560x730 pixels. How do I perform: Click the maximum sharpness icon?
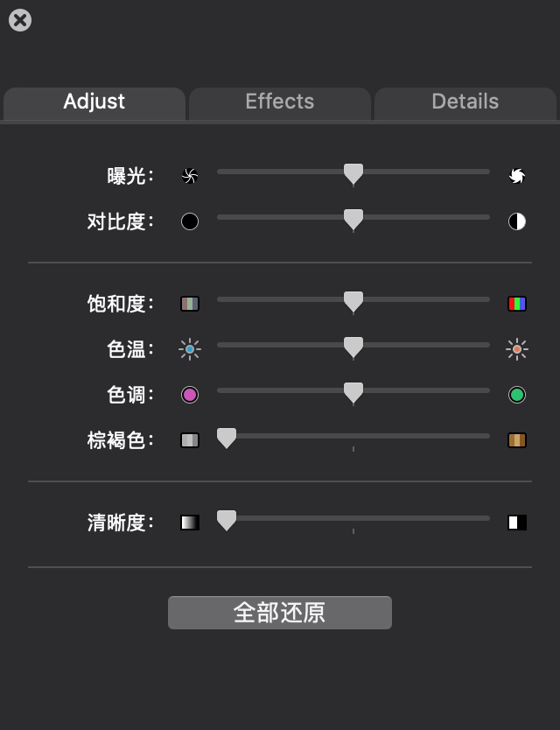point(517,523)
